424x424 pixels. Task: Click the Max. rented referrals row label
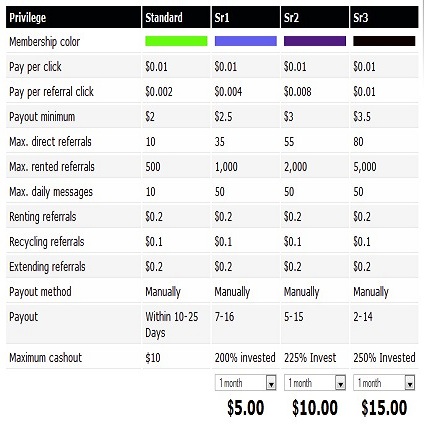click(52, 166)
